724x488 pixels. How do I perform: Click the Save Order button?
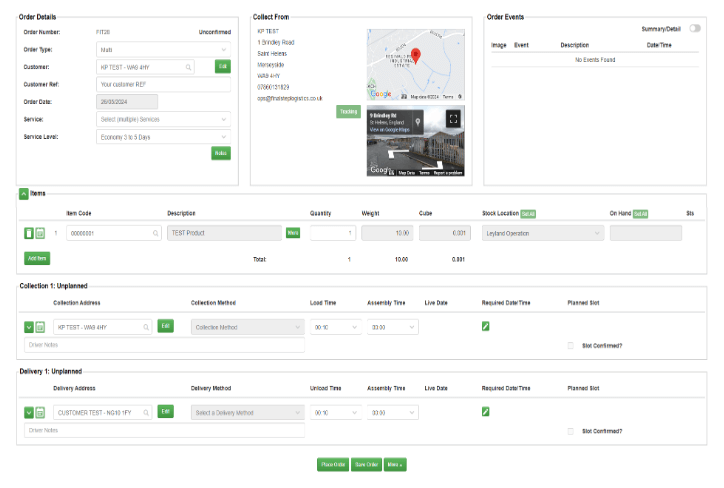pos(367,464)
